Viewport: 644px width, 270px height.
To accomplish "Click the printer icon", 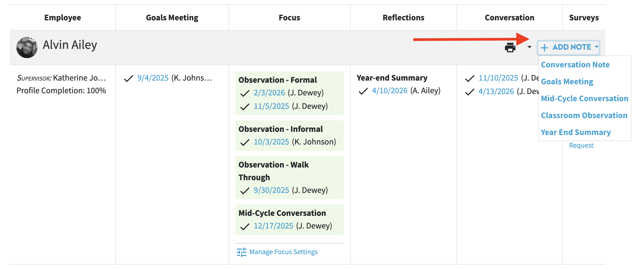I will pyautogui.click(x=510, y=48).
